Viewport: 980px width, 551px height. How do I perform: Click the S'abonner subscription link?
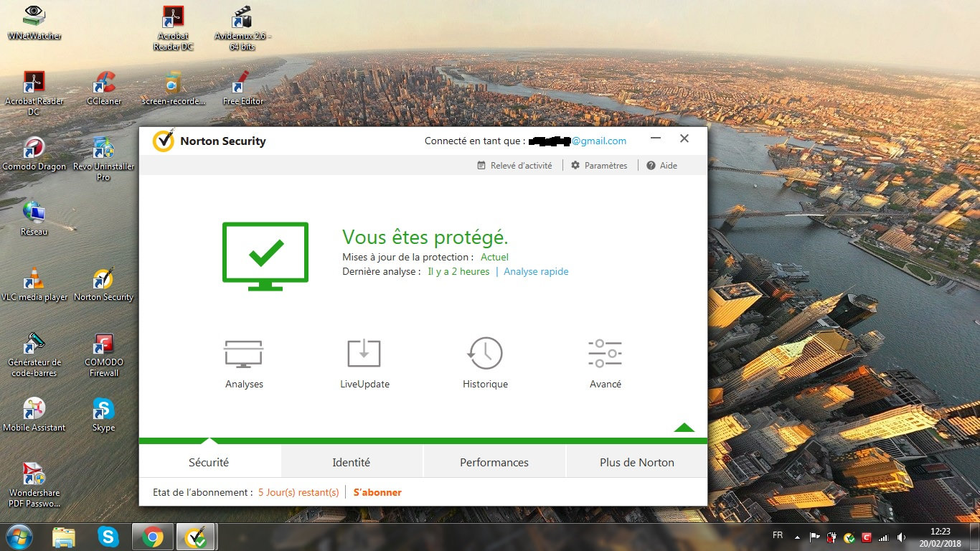click(x=377, y=492)
